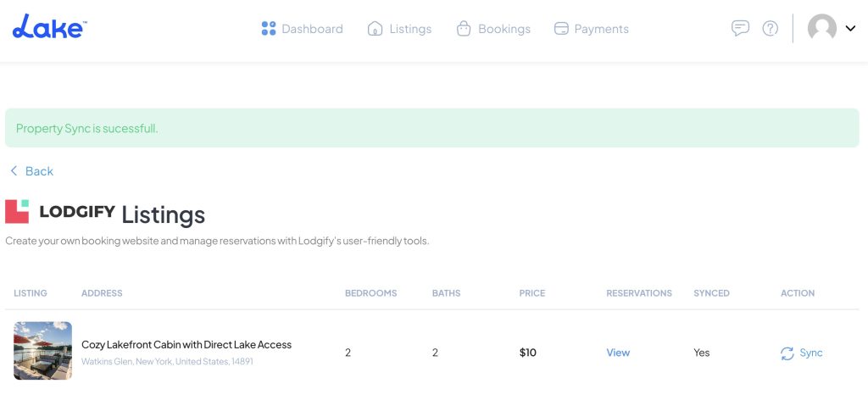The image size is (868, 406).
Task: Click the Lake logo
Action: coord(49,27)
